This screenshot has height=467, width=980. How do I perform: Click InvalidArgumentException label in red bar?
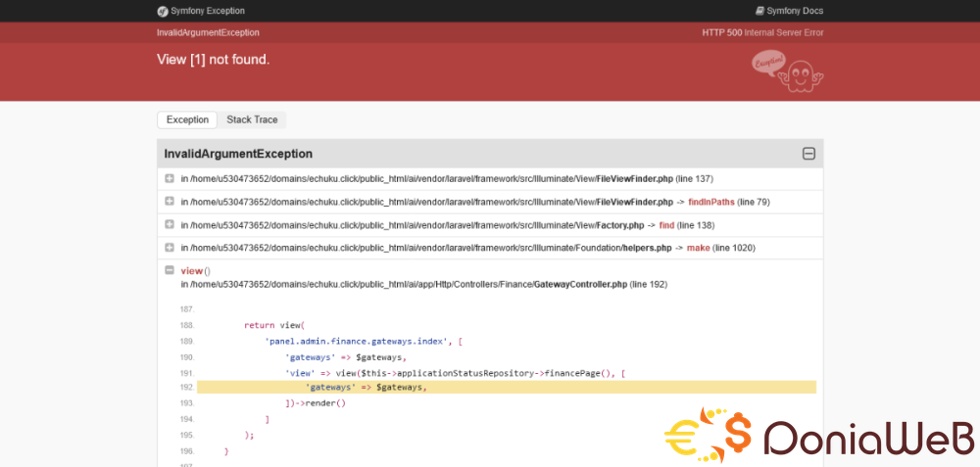[208, 33]
